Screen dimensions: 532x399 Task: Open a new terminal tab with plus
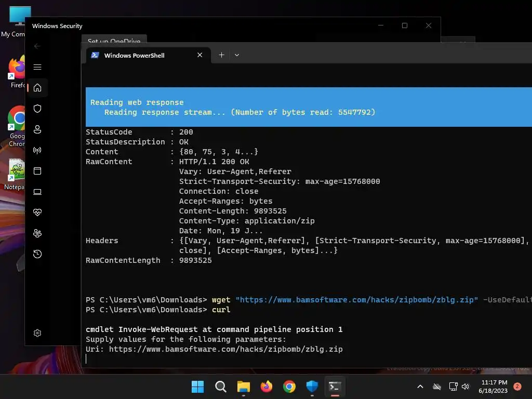coord(221,55)
